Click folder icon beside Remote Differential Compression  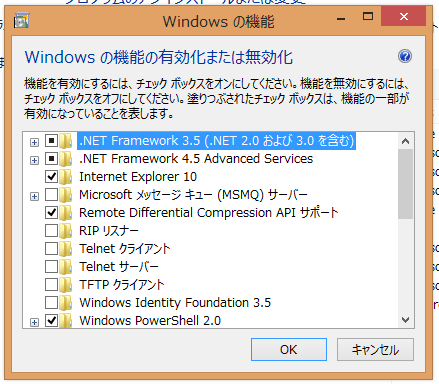coord(66,213)
